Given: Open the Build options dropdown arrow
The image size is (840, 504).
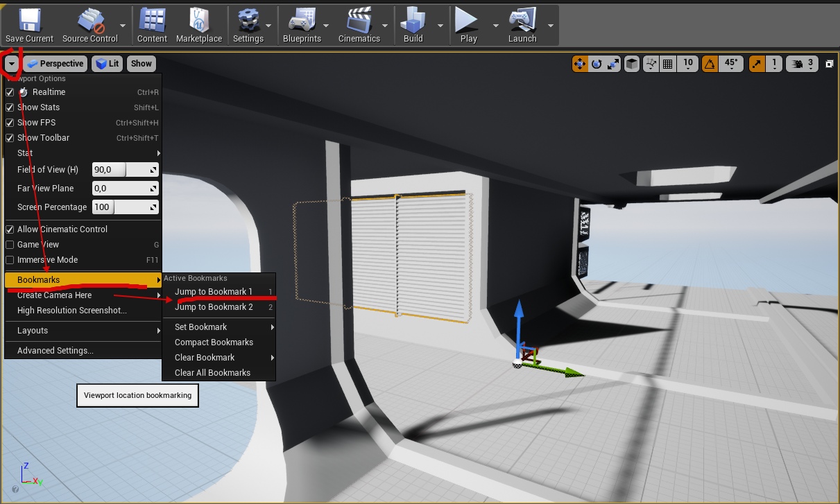Looking at the screenshot, I should point(440,26).
